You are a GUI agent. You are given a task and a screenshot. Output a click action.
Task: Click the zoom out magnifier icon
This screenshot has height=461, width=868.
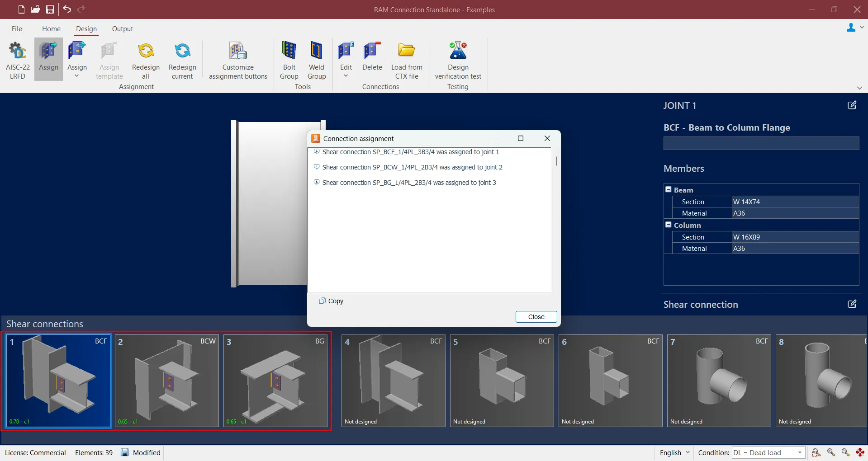coord(845,452)
